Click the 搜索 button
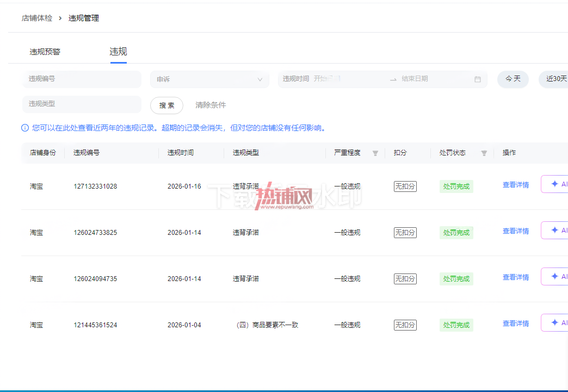The height and width of the screenshot is (392, 568). tap(166, 105)
